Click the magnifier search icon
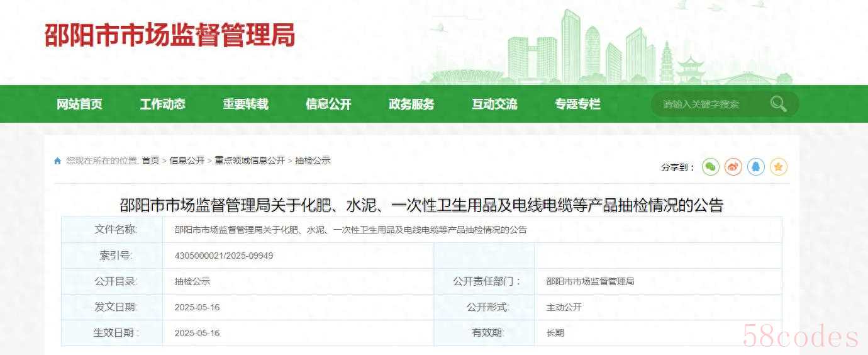The width and height of the screenshot is (868, 355). (x=778, y=104)
